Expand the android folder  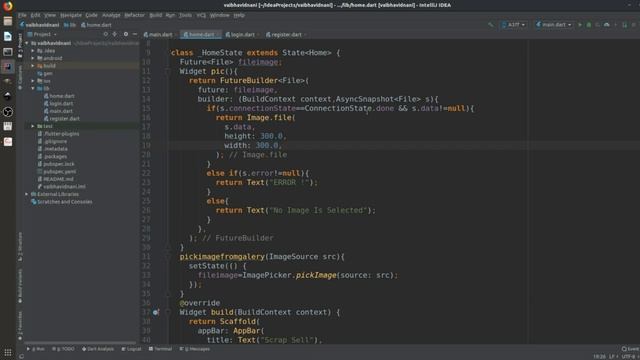pos(33,58)
